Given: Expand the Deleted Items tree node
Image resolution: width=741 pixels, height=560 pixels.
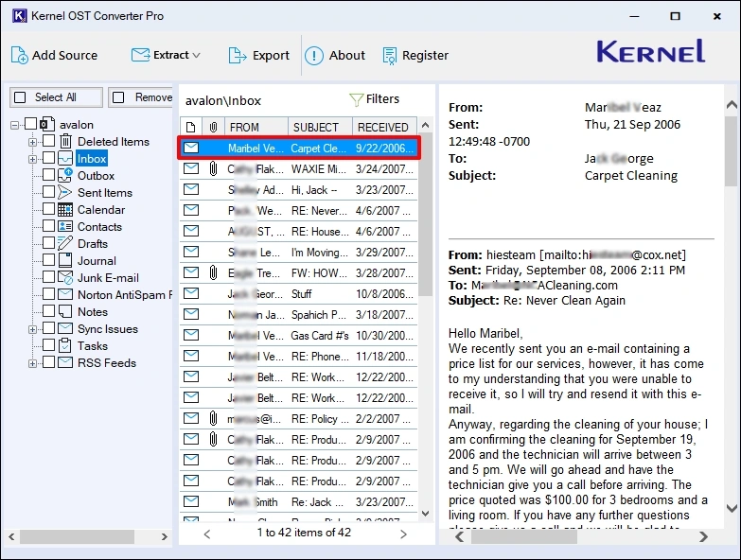Looking at the screenshot, I should tap(33, 142).
